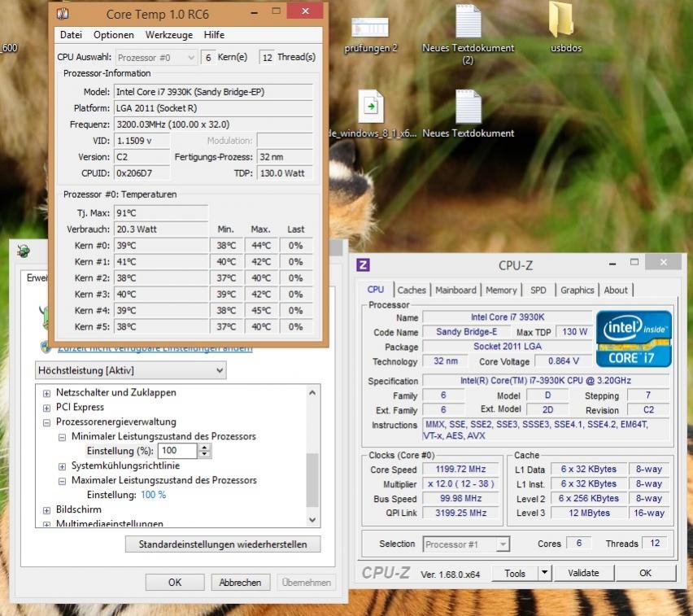The width and height of the screenshot is (693, 616).
Task: Click the Tj. Max value 91°C
Action: pyautogui.click(x=161, y=212)
